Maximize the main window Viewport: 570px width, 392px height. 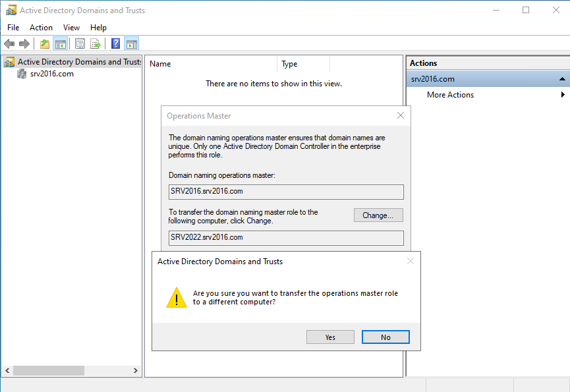click(526, 10)
